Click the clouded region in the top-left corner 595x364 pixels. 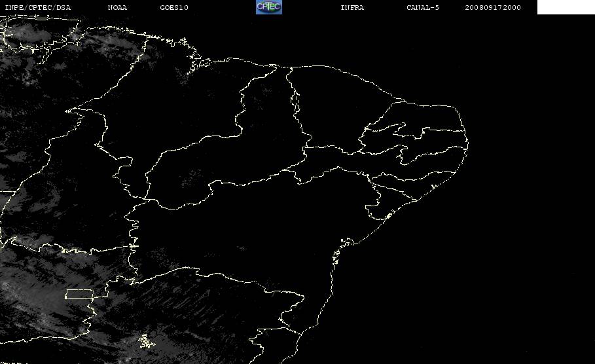(x=38, y=34)
